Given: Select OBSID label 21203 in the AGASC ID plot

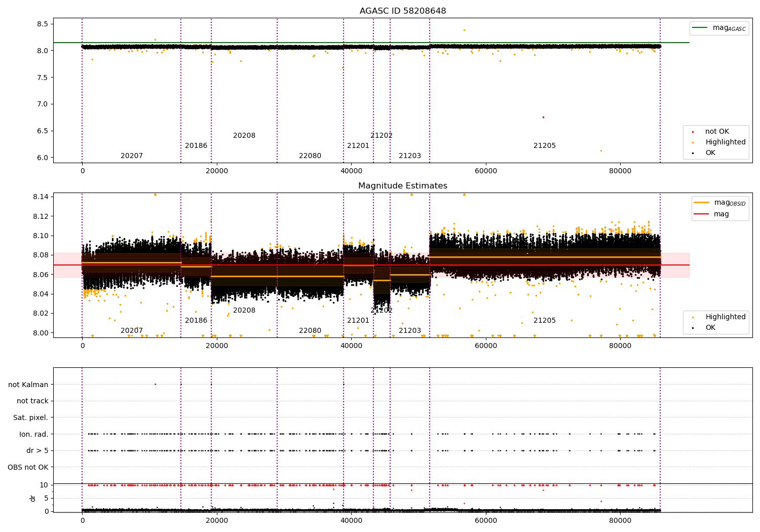Looking at the screenshot, I should [410, 156].
